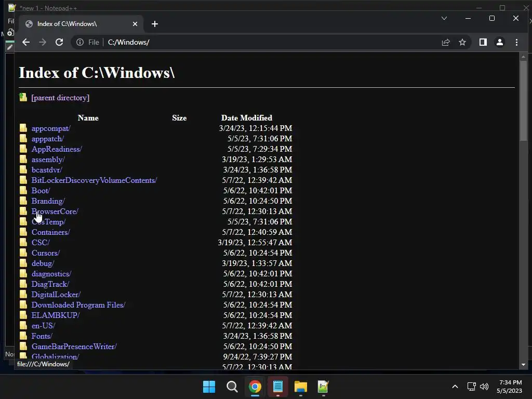
Task: Open the GameBarPresenceWriter/ folder link
Action: 74,347
